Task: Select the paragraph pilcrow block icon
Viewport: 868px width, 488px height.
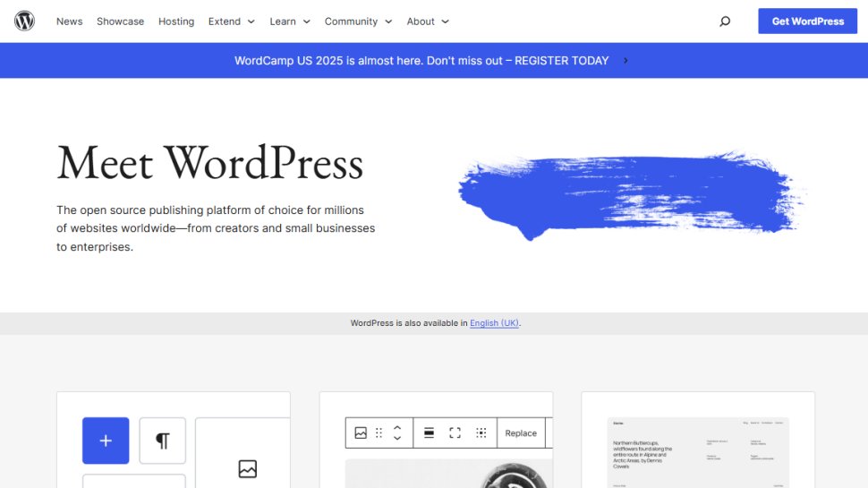Action: coord(162,441)
